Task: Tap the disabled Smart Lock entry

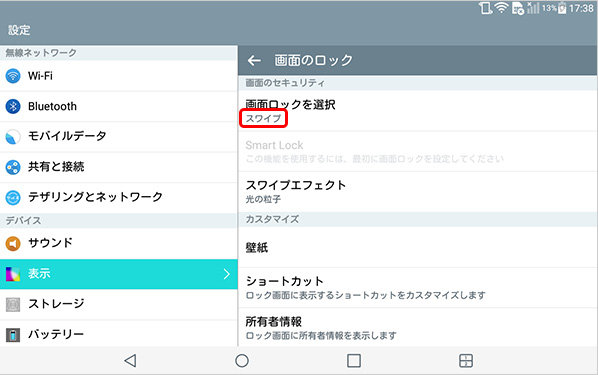Action: (418, 151)
